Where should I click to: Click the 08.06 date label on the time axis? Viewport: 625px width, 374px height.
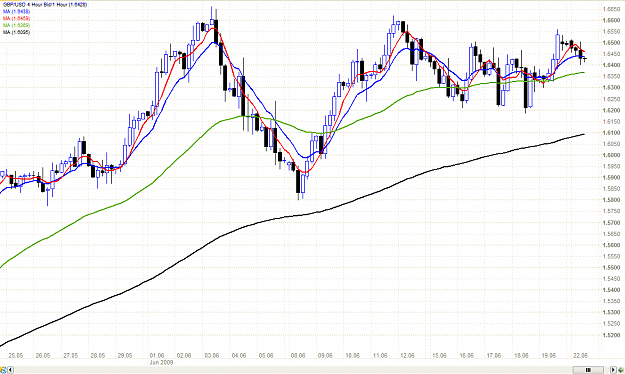[x=298, y=355]
